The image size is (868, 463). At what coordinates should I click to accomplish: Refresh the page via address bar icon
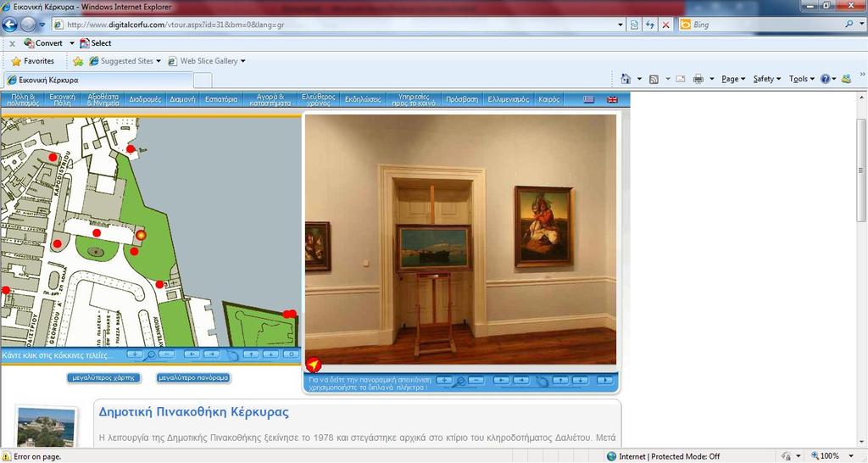tap(650, 25)
